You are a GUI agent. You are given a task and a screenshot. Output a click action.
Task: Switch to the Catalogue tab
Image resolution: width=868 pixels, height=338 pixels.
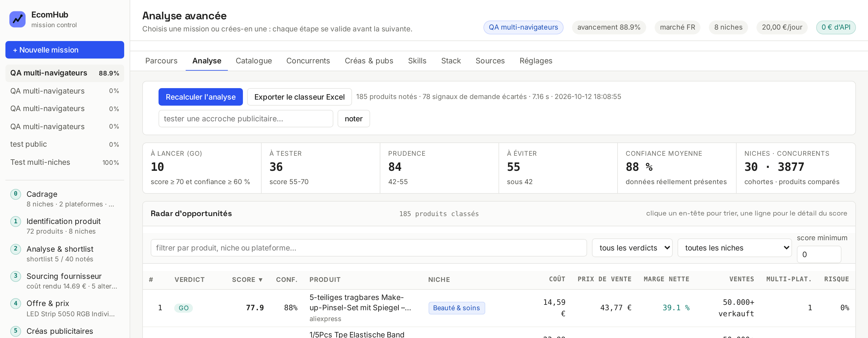(254, 61)
